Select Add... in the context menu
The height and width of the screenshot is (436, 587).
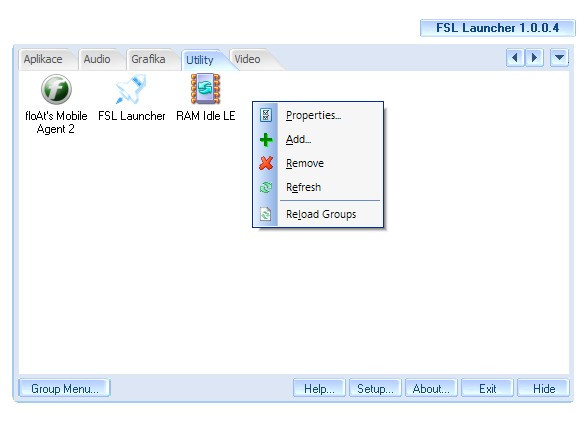coord(318,139)
